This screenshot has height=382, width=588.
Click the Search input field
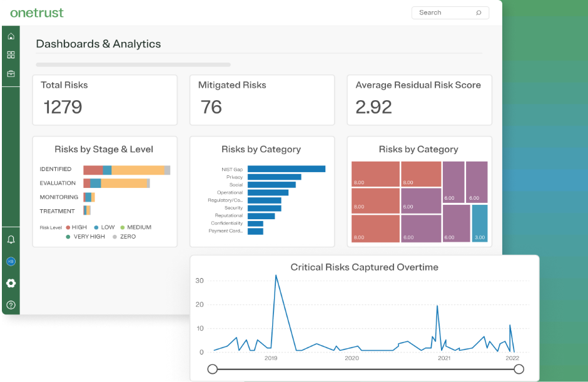click(441, 13)
